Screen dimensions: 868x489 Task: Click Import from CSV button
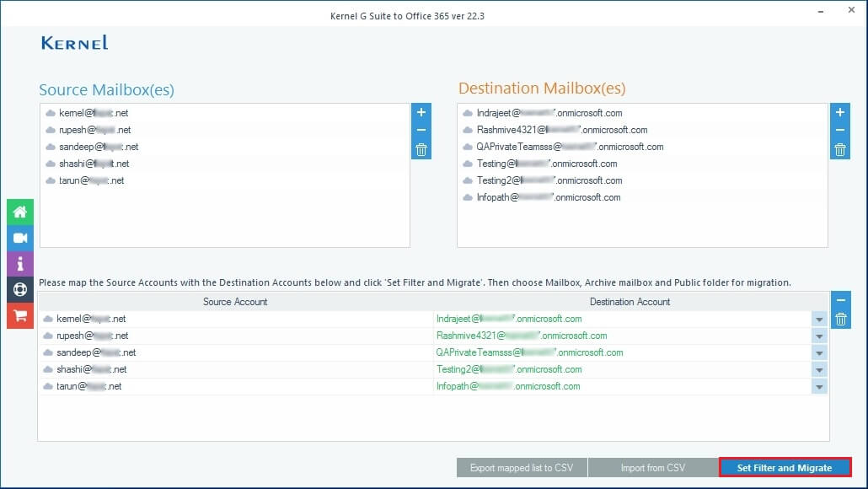coord(653,468)
